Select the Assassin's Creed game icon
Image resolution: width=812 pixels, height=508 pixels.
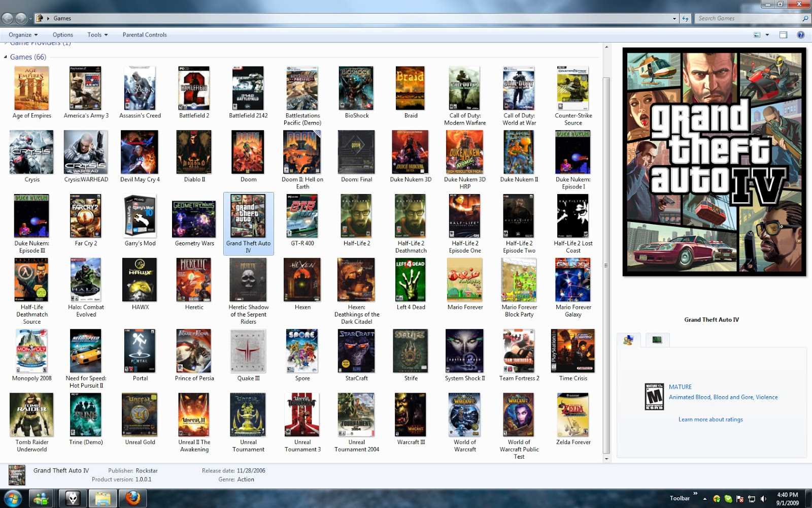(x=140, y=88)
